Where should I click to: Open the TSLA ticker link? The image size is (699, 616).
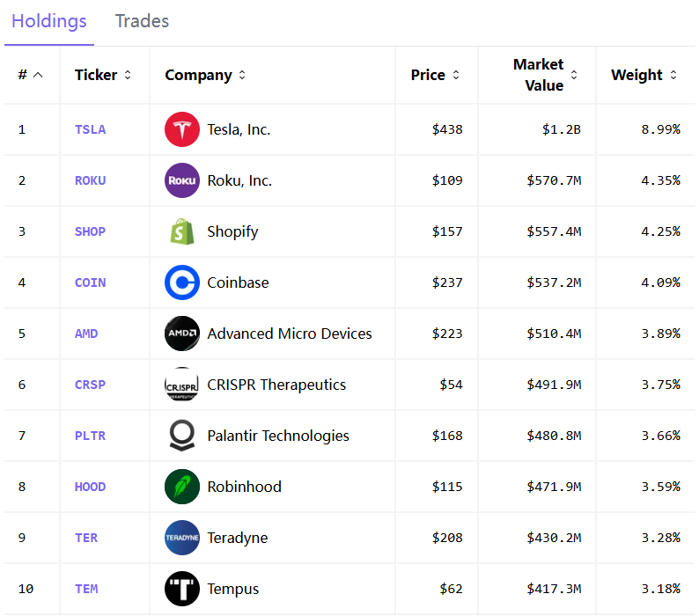(90, 129)
